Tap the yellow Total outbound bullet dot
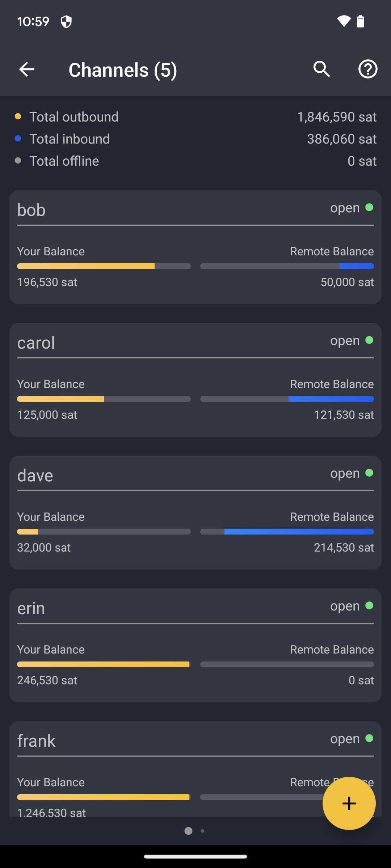This screenshot has height=868, width=391. pyautogui.click(x=18, y=116)
